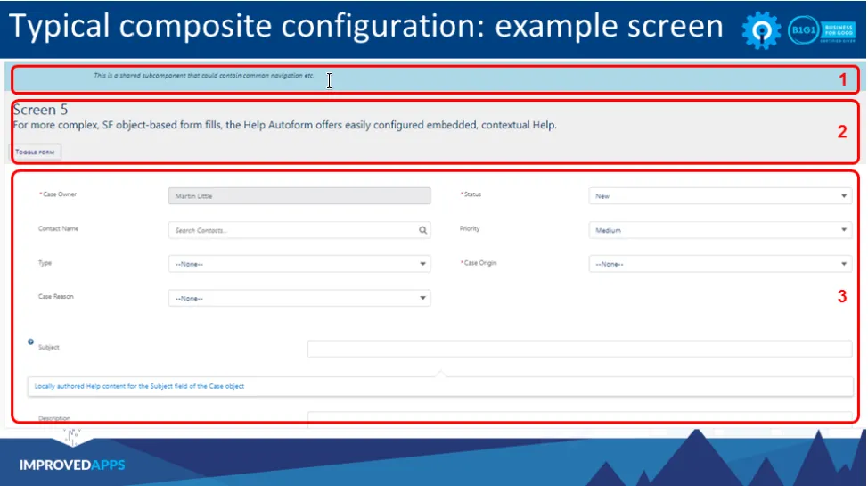
Task: Click the Contact Name label
Action: [x=58, y=228]
